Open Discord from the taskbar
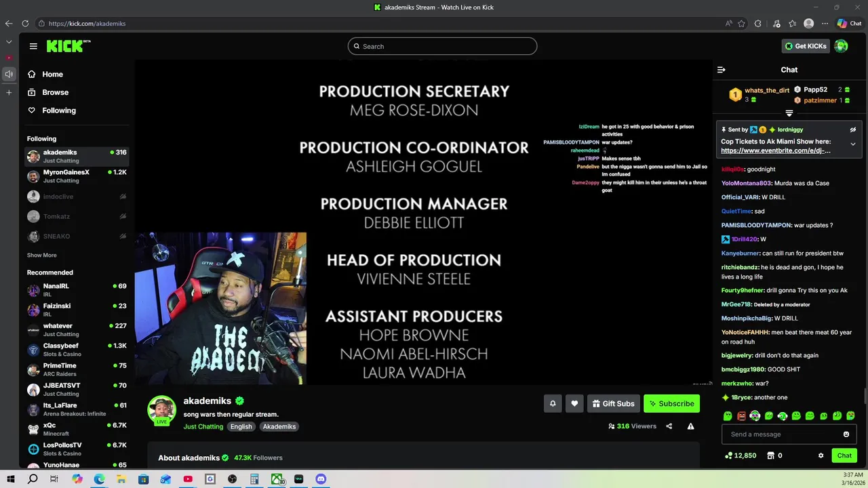Screen dimensions: 868x488 (321, 479)
